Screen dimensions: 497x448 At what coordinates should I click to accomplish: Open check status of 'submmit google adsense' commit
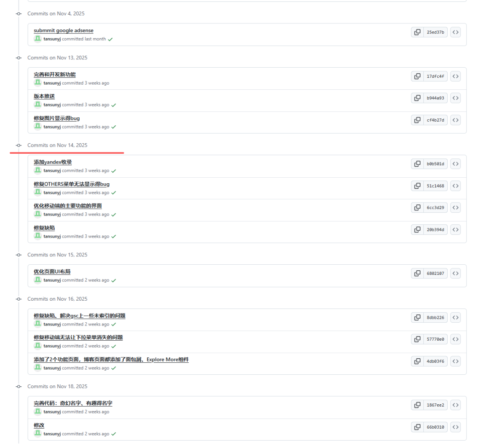point(110,39)
